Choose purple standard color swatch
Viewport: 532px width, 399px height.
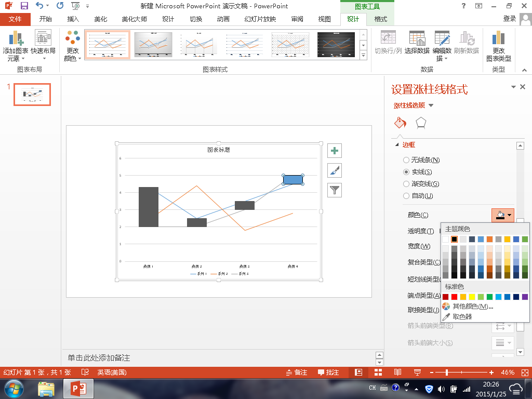tap(525, 297)
